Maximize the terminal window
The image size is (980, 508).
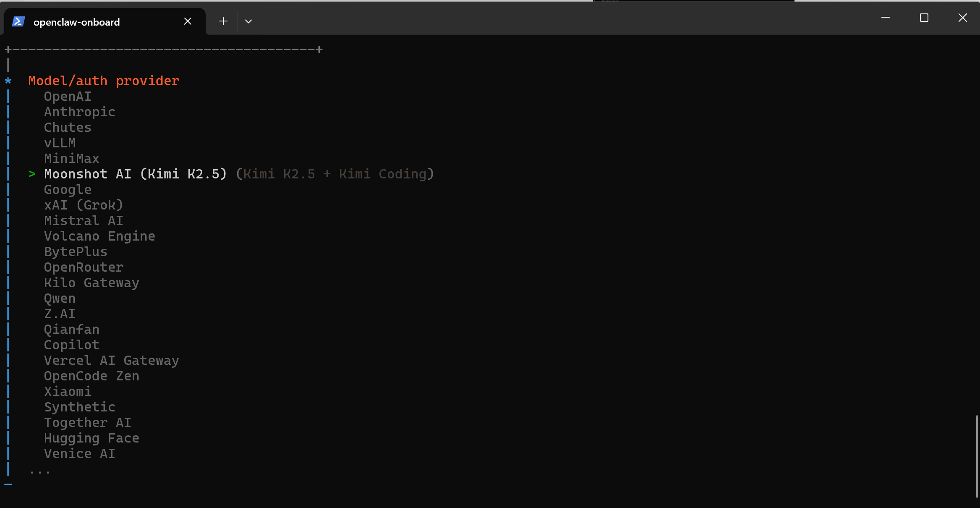924,18
